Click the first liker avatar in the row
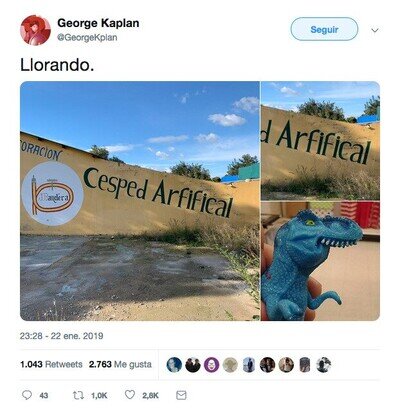This screenshot has width=400, height=417. 174,365
